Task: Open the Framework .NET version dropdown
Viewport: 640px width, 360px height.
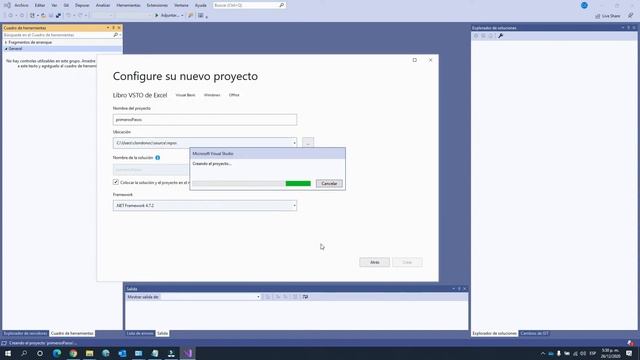Action: tap(294, 205)
